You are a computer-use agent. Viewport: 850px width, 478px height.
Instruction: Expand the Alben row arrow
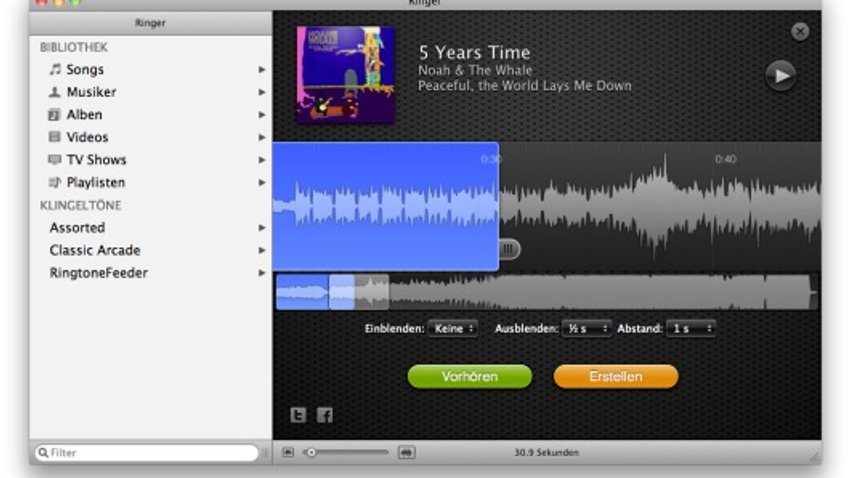coord(262,115)
